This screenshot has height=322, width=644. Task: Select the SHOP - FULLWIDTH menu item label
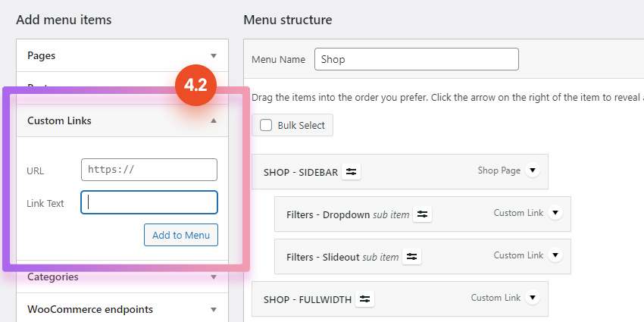[308, 299]
